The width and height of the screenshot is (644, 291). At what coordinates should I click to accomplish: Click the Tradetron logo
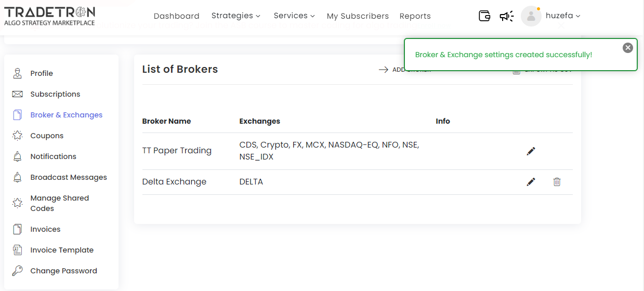click(50, 16)
